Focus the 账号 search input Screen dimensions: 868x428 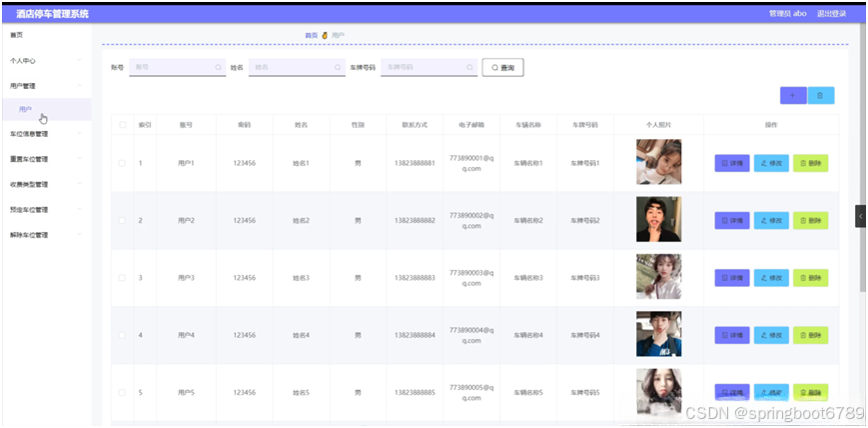[177, 67]
